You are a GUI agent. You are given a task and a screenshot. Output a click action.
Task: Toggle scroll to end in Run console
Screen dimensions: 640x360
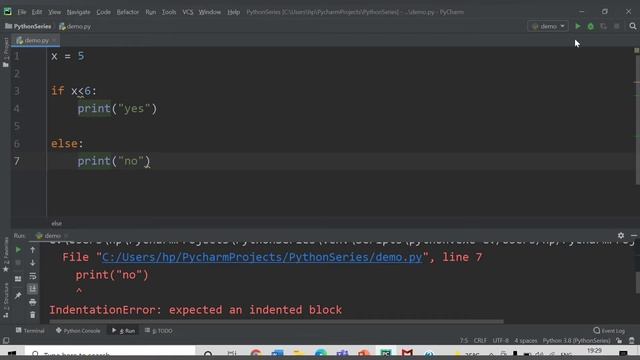click(33, 289)
